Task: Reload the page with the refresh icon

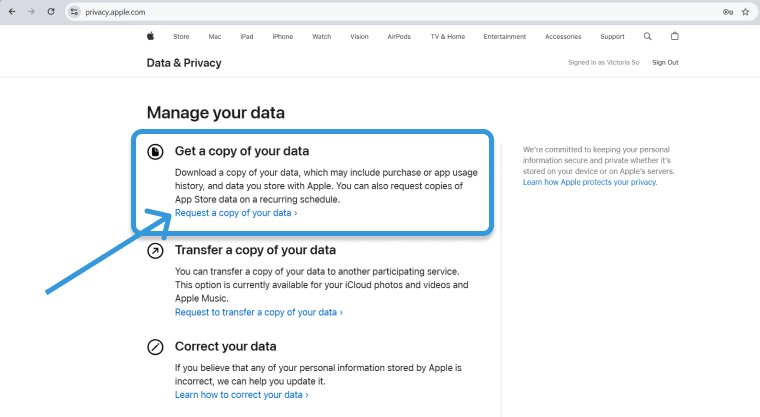Action: point(51,12)
